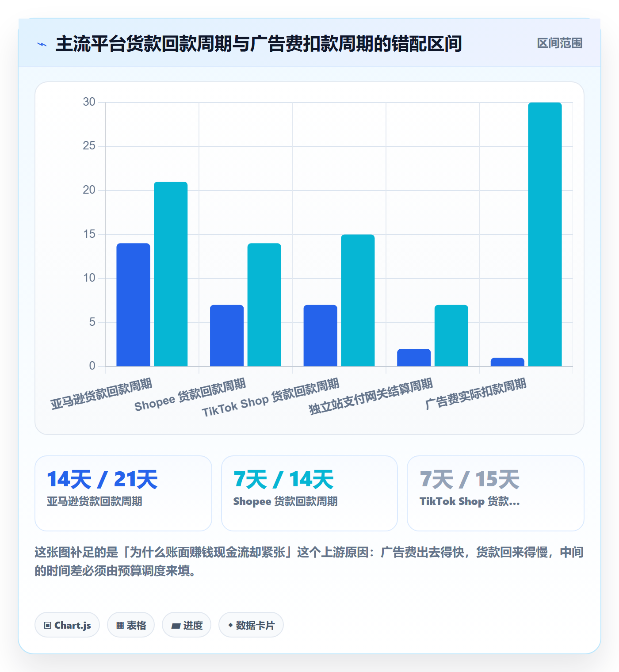Click the y-axis tick value 25

(89, 146)
